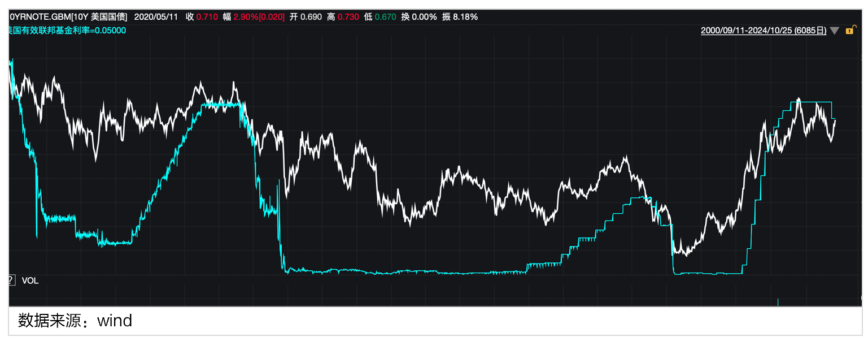Click the 振 8.18% amplitude value
Viewport: 868px width, 341px height.
[x=460, y=17]
